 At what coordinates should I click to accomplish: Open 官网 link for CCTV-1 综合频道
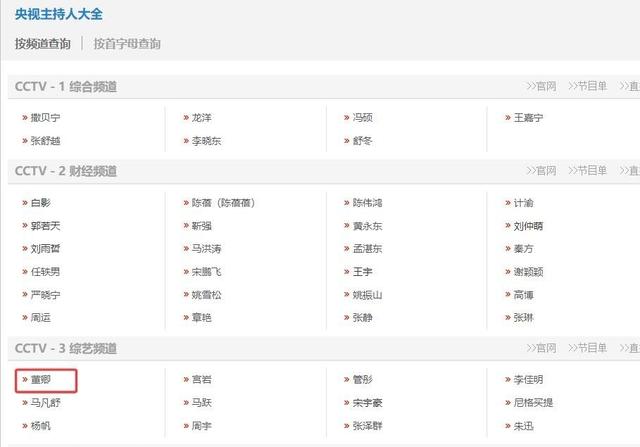[541, 86]
